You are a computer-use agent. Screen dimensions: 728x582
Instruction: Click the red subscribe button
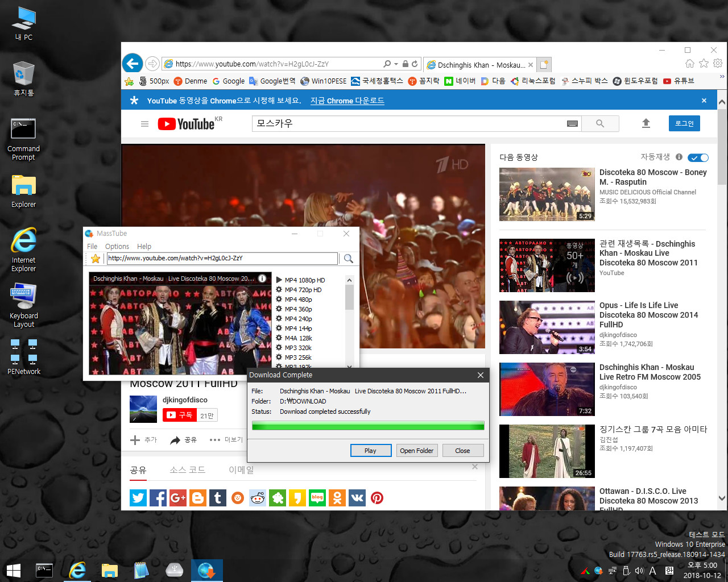point(180,415)
